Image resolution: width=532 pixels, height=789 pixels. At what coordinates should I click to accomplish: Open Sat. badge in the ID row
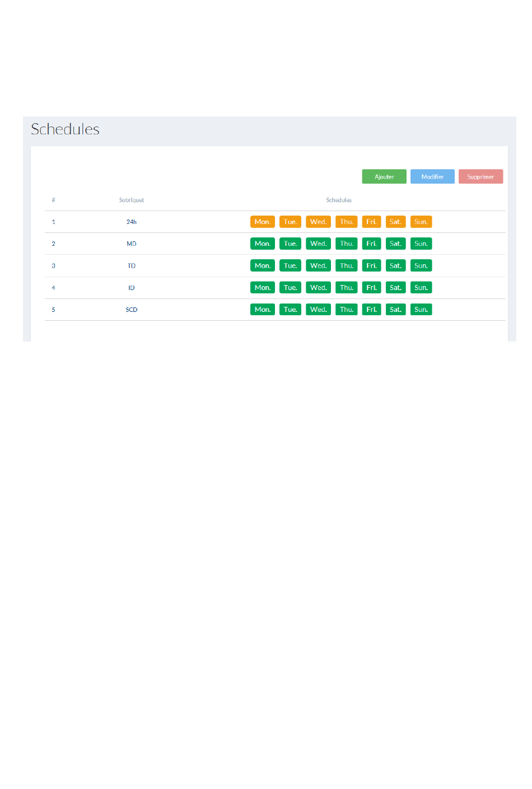(395, 287)
